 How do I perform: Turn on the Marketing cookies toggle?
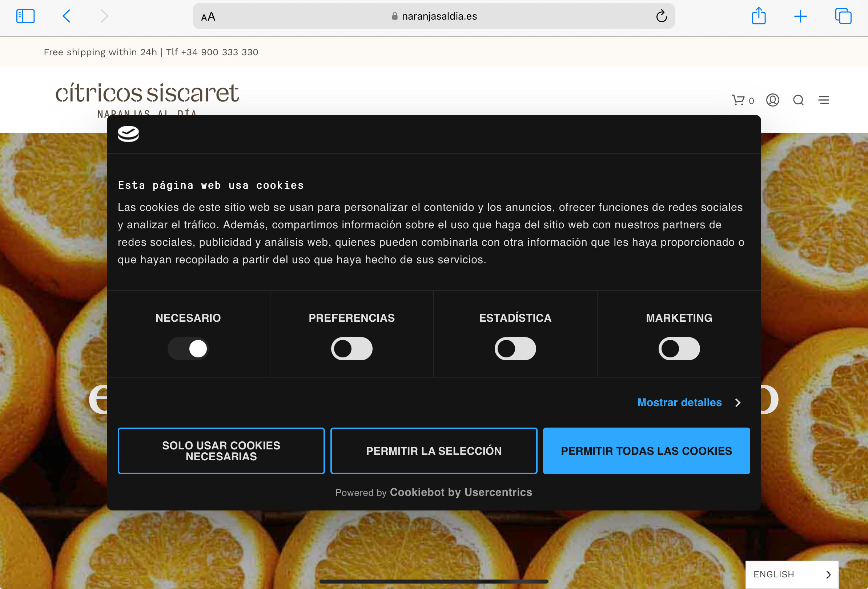[679, 348]
